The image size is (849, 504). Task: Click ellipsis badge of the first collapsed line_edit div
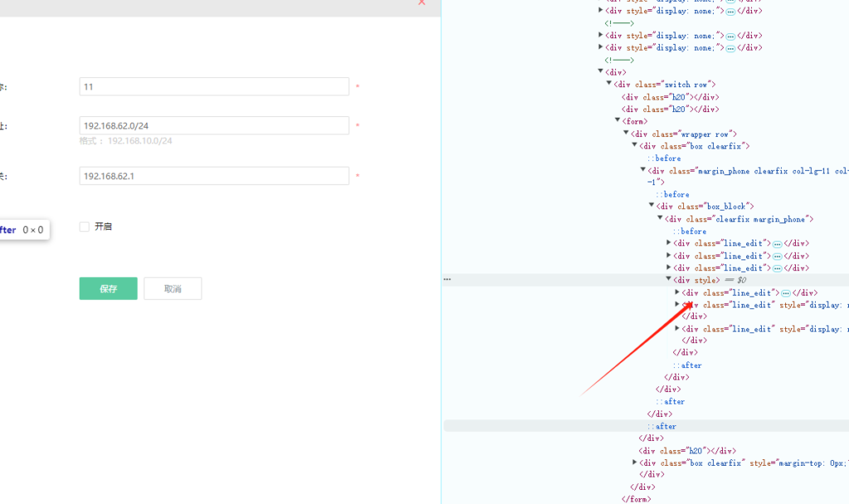tap(777, 245)
